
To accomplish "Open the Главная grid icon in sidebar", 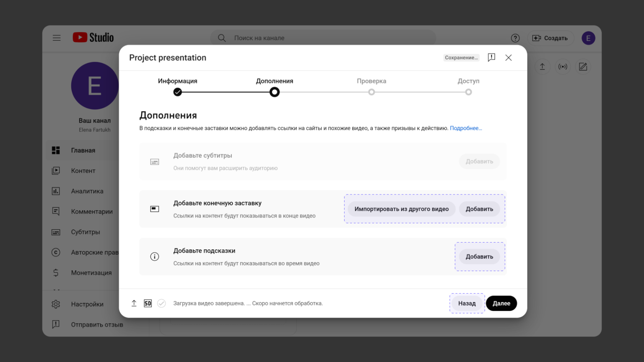I will click(56, 150).
